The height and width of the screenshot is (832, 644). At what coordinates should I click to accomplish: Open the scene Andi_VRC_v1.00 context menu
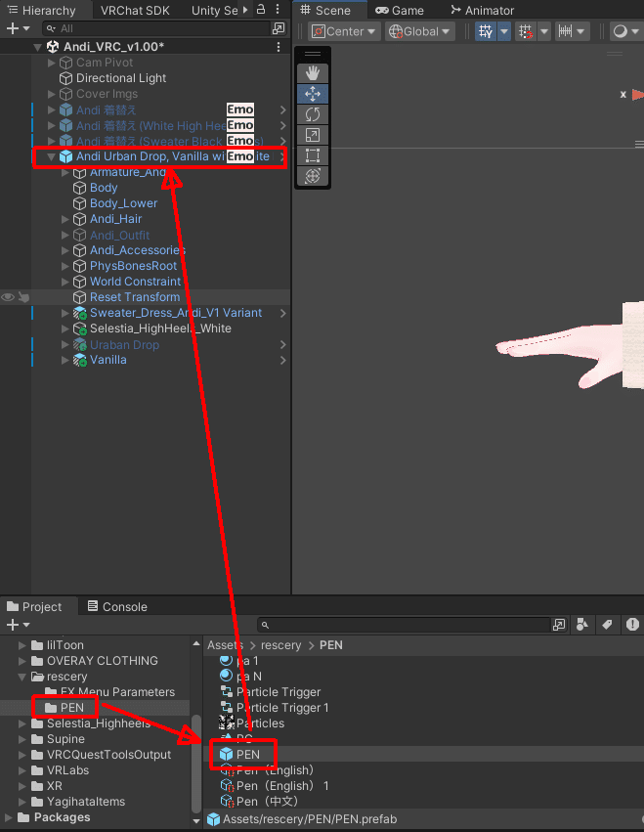pyautogui.click(x=279, y=47)
